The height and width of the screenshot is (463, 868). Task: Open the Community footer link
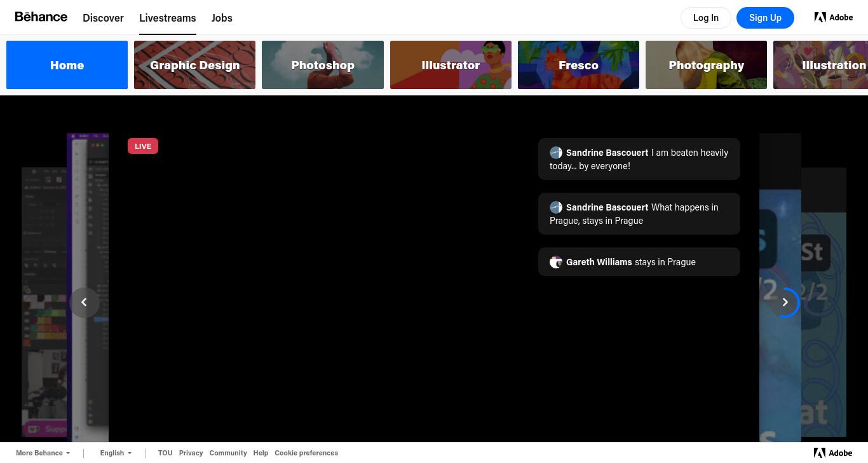click(x=228, y=453)
